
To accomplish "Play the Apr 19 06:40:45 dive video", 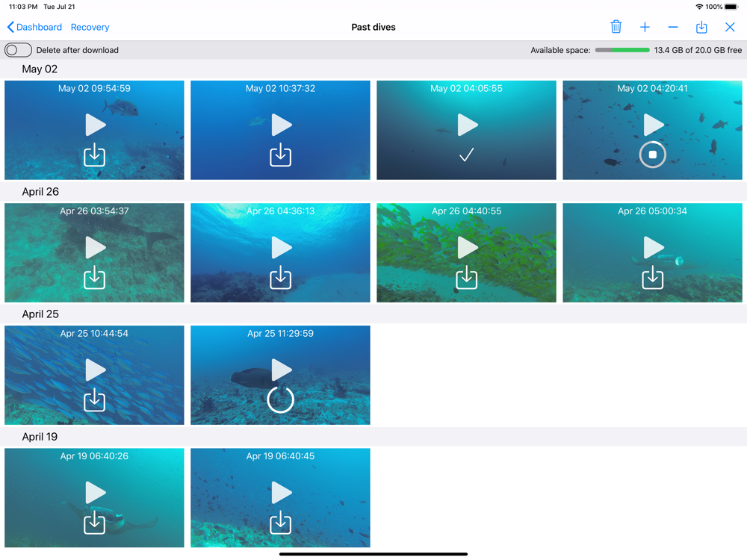I will click(x=282, y=492).
